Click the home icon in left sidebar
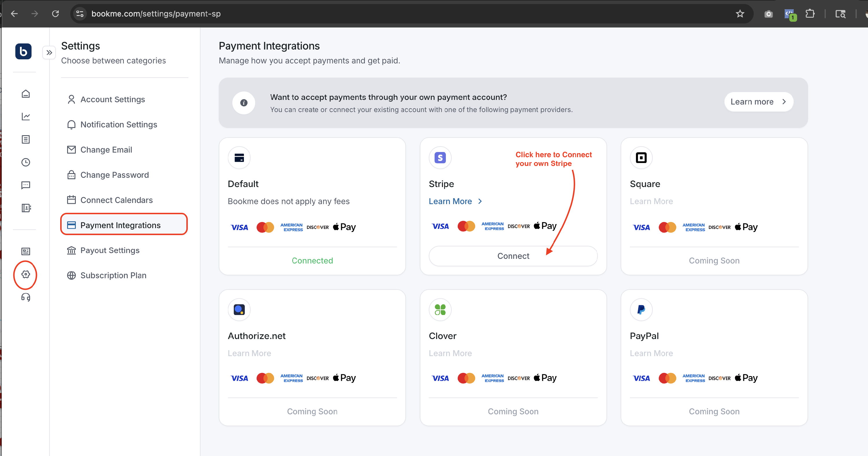Viewport: 868px width, 456px height. click(x=26, y=94)
